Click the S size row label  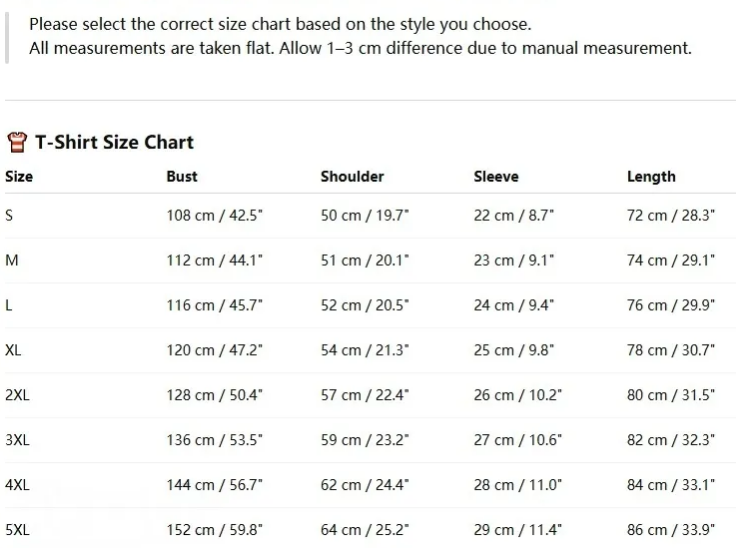click(x=9, y=215)
